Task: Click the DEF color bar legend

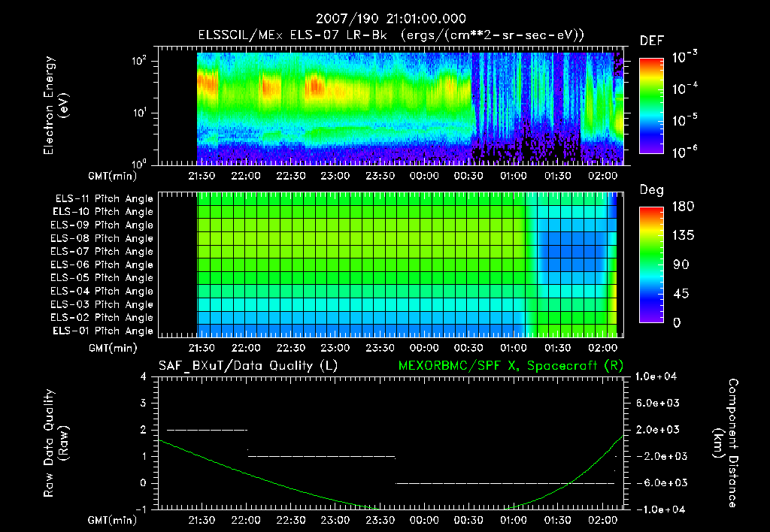Action: [651, 106]
